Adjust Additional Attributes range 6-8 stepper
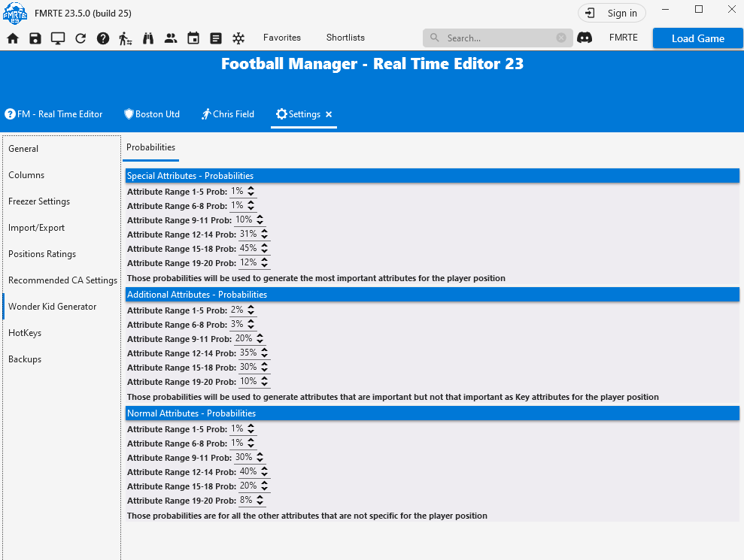 [251, 324]
